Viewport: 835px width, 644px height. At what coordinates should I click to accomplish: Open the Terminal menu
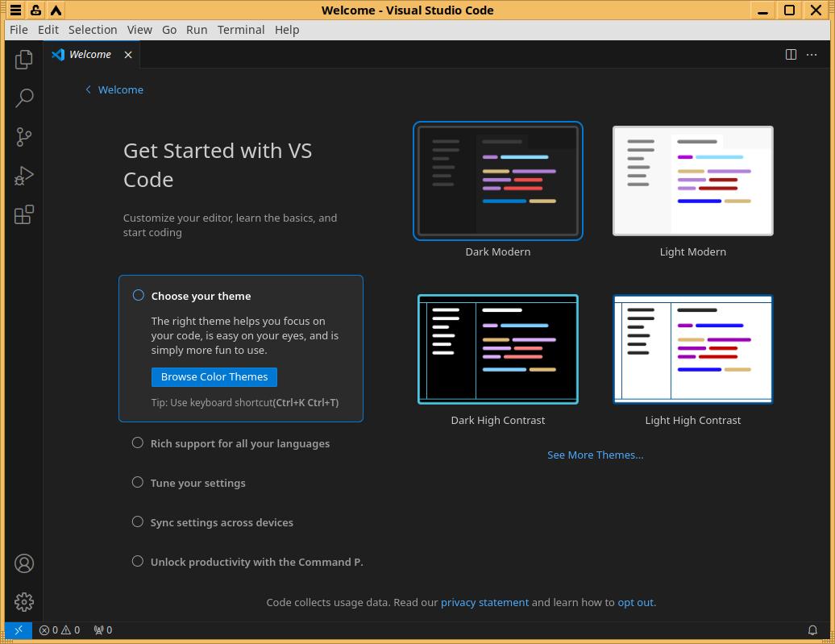[x=240, y=30]
